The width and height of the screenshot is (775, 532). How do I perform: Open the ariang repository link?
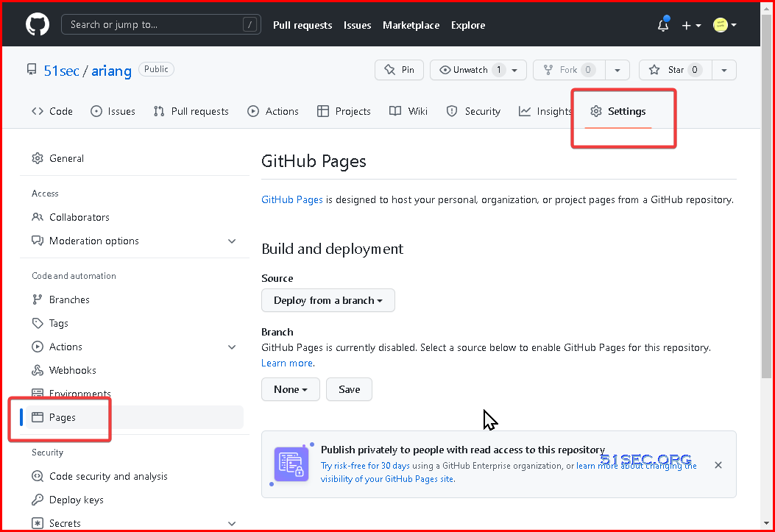[112, 71]
